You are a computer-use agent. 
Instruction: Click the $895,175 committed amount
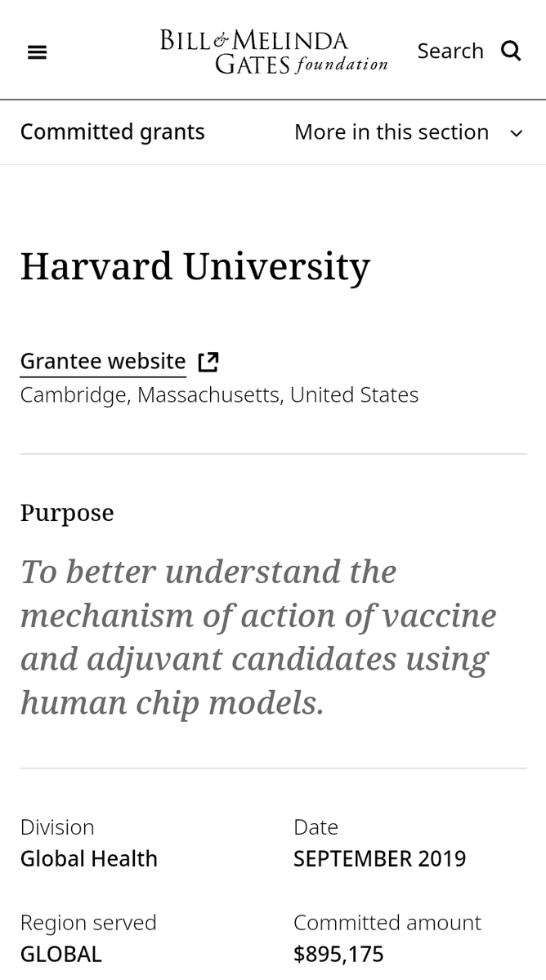pos(338,954)
